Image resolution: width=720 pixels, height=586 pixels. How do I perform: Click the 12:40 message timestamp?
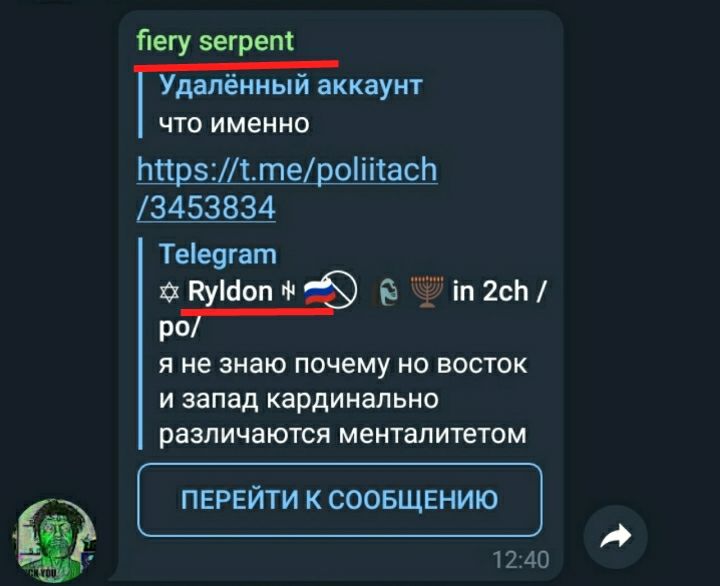(520, 560)
